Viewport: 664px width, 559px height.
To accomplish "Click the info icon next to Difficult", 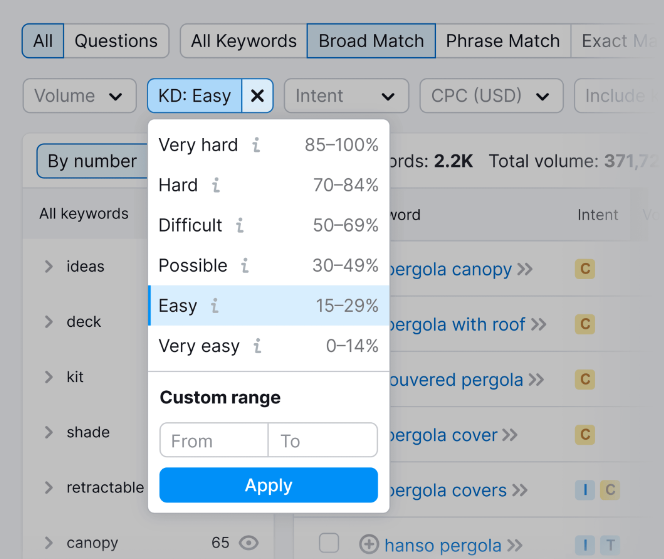I will 240,225.
